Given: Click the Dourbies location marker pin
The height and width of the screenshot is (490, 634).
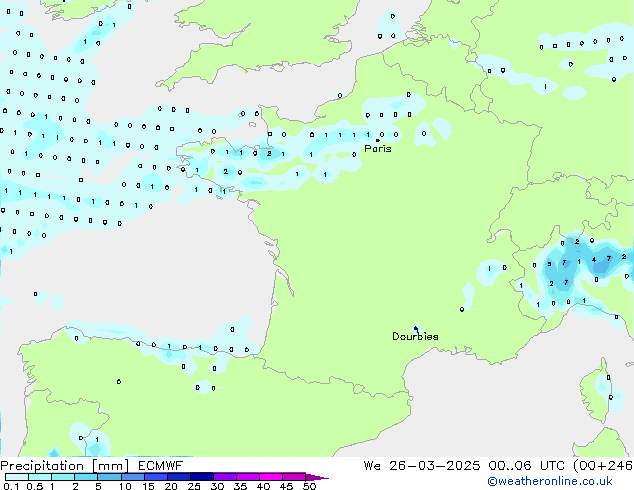Looking at the screenshot, I should click(x=416, y=329).
